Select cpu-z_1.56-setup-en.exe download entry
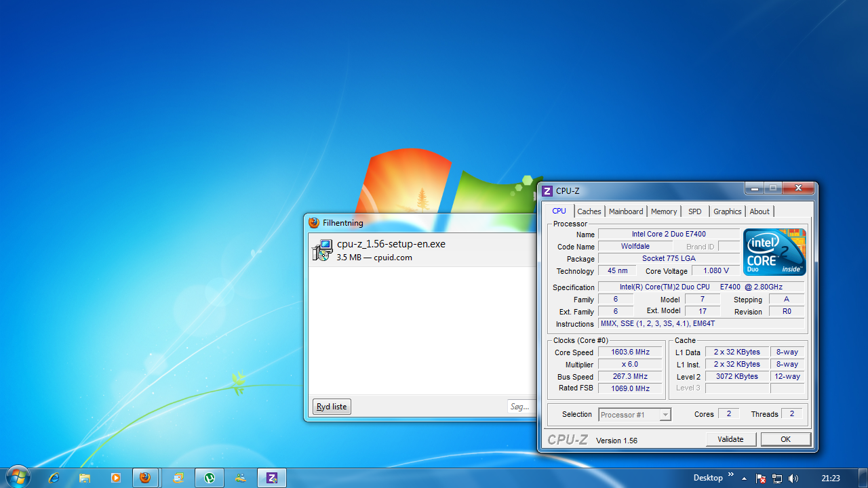 click(x=422, y=250)
